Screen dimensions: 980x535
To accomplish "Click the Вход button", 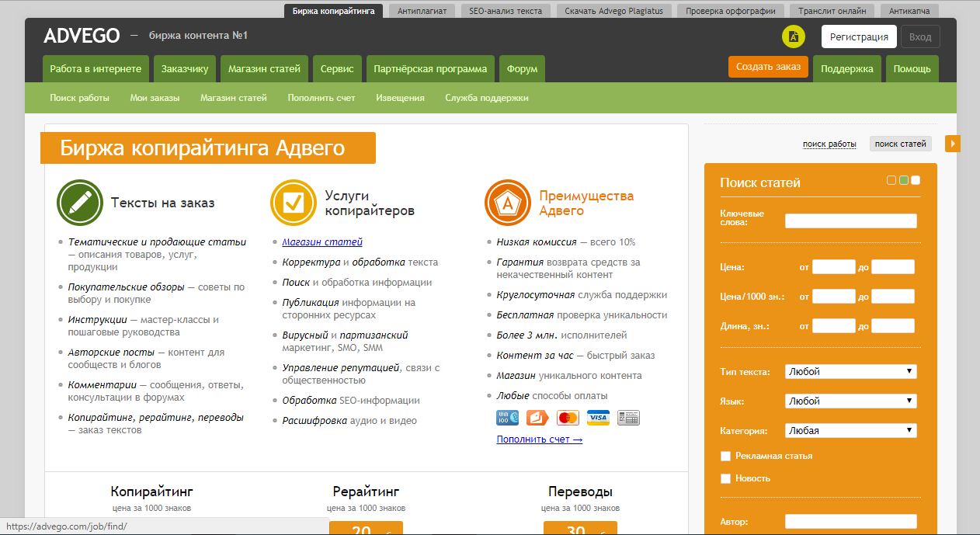I will [x=920, y=36].
